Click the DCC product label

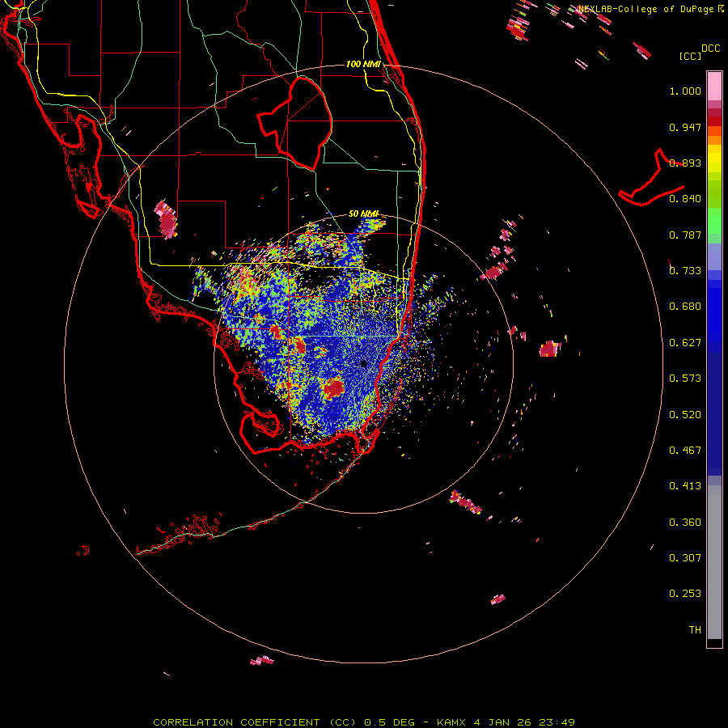coord(710,49)
